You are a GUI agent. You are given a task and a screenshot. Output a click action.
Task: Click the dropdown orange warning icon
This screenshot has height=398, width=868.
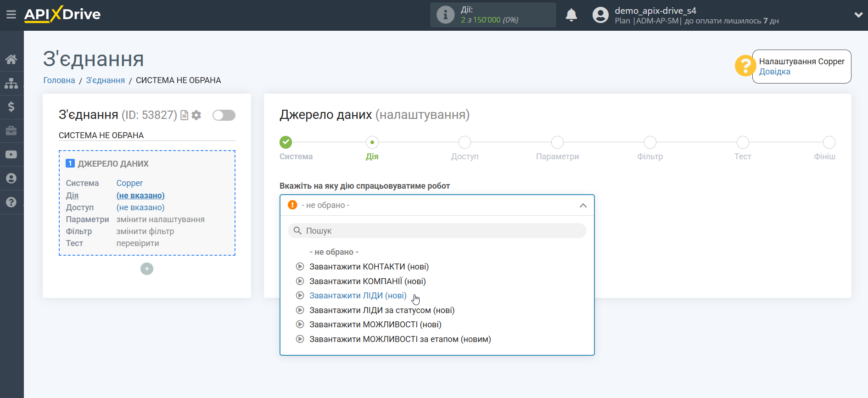pos(292,205)
